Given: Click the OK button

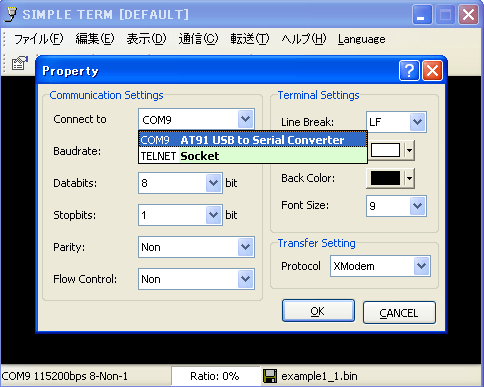Looking at the screenshot, I should point(318,311).
